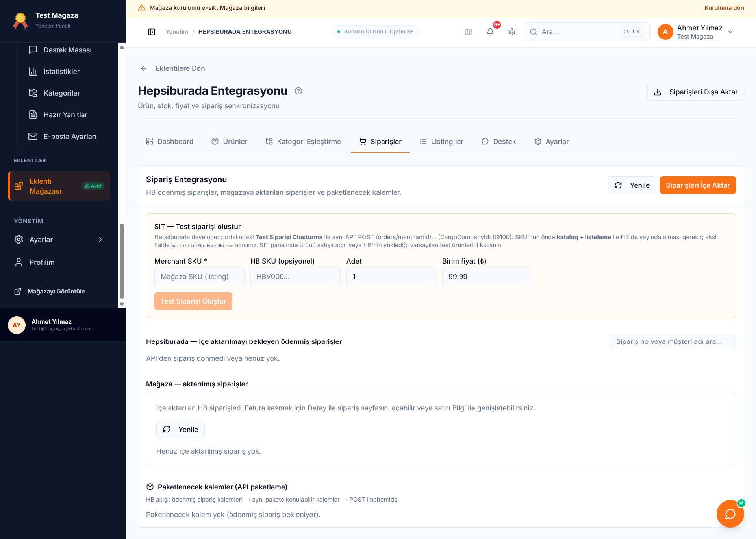
Task: Click the Test Magaza logo badge
Action: (x=20, y=20)
